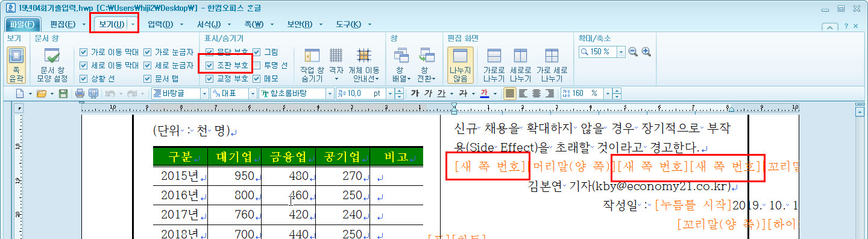Select 가로로 나누기 split icon

click(494, 65)
